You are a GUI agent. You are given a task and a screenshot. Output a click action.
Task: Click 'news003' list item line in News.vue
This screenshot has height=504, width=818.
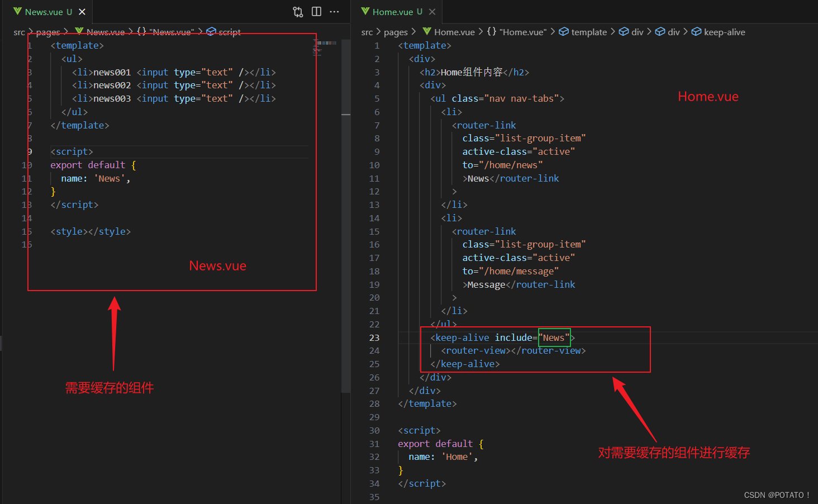pyautogui.click(x=174, y=98)
